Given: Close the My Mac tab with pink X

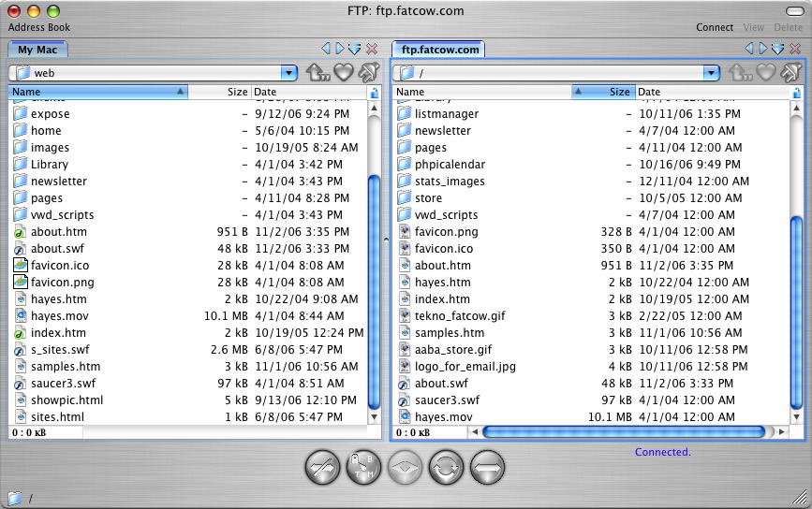Looking at the screenshot, I should click(x=372, y=50).
